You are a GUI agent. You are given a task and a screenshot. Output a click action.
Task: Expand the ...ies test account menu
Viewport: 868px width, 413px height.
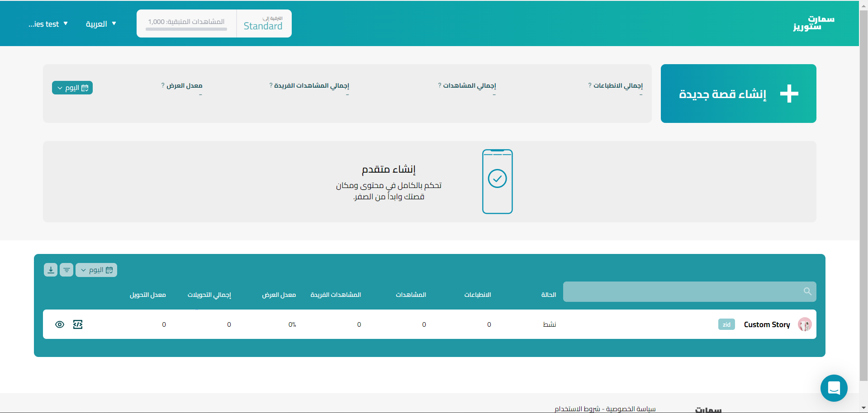coord(48,24)
